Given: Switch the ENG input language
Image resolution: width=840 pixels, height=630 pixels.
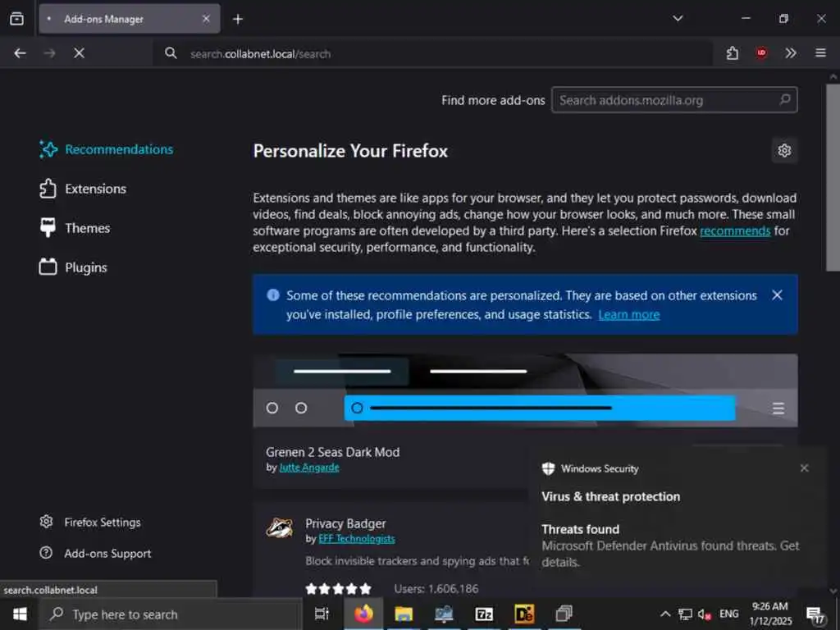Looking at the screenshot, I should pyautogui.click(x=728, y=614).
